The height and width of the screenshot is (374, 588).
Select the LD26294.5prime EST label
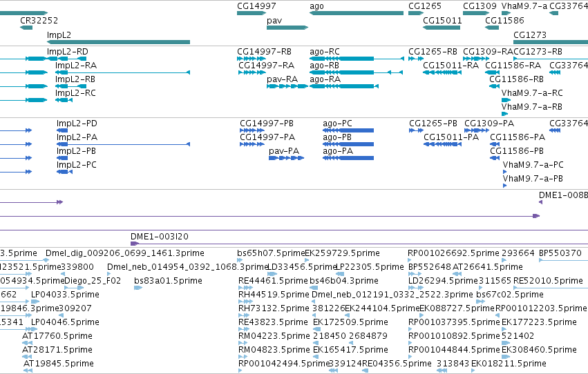click(x=444, y=280)
